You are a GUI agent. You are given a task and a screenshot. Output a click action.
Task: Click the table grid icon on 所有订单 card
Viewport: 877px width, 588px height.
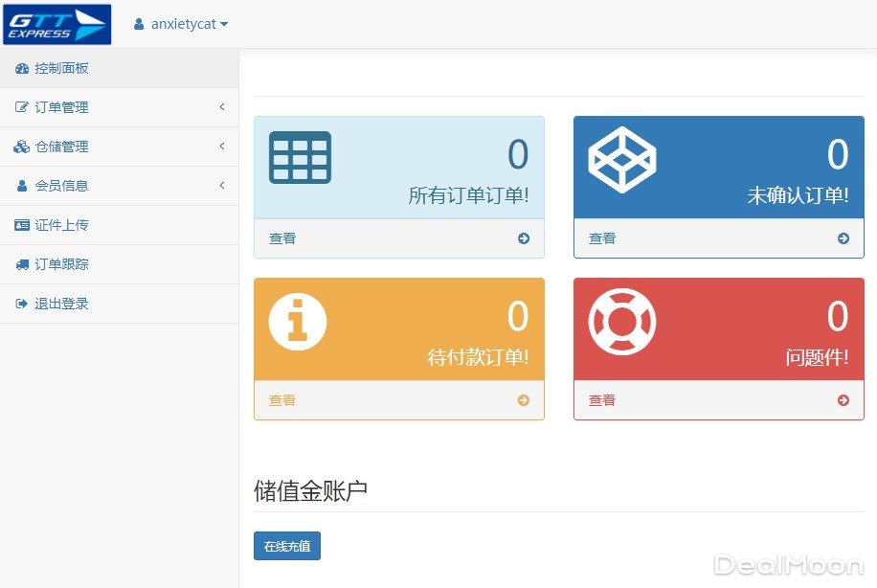click(x=300, y=157)
